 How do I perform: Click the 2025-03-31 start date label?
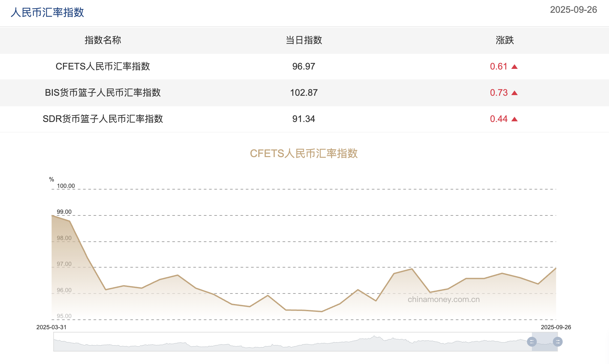52,327
